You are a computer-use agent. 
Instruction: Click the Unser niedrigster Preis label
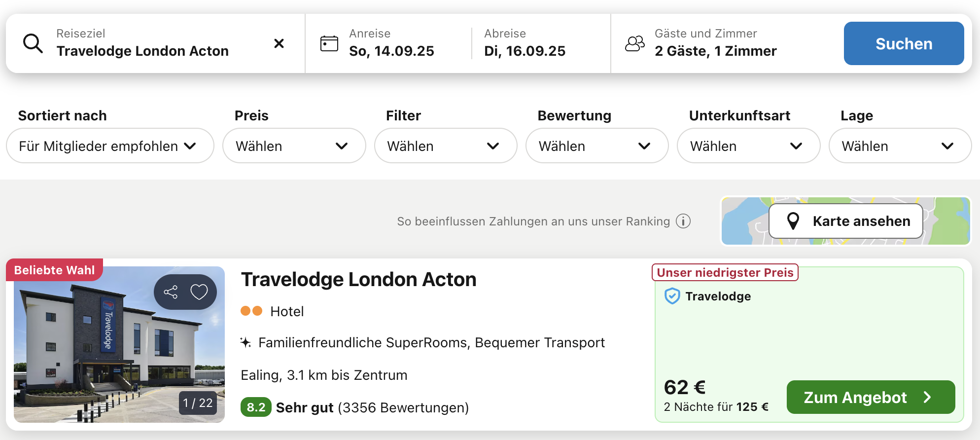click(x=725, y=272)
